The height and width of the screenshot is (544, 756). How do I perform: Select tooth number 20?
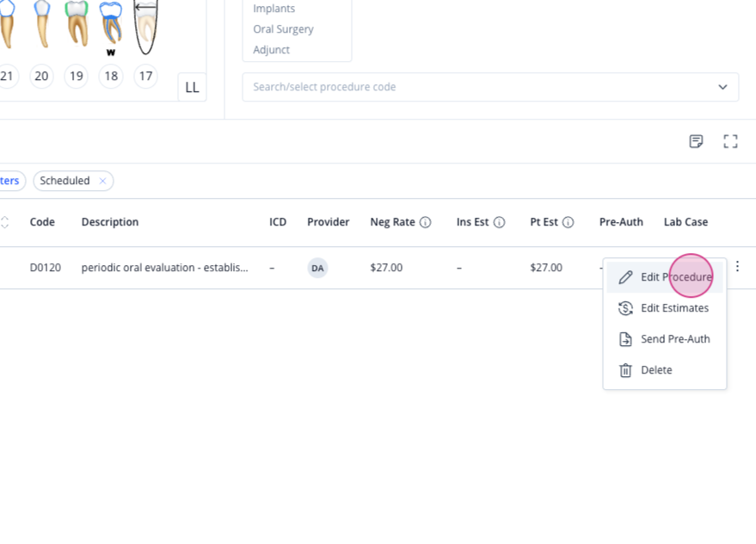(x=41, y=77)
